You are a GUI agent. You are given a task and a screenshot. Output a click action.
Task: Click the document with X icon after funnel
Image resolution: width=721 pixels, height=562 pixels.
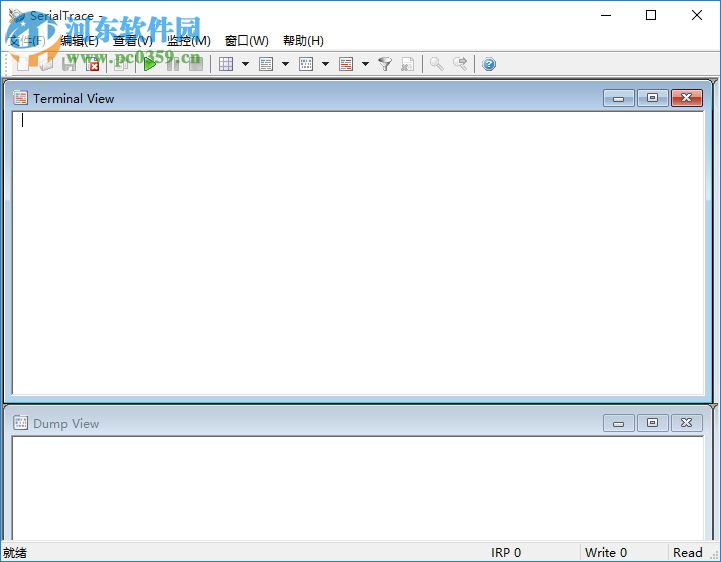coord(407,64)
